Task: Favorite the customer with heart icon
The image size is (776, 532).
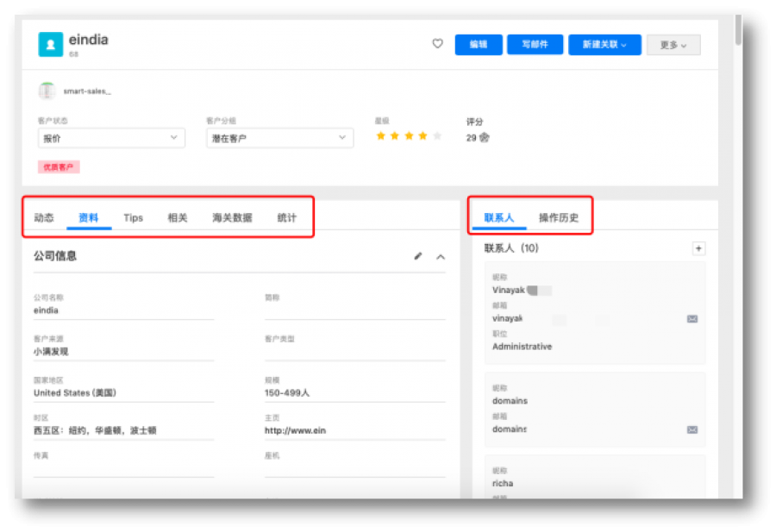Action: pos(437,44)
